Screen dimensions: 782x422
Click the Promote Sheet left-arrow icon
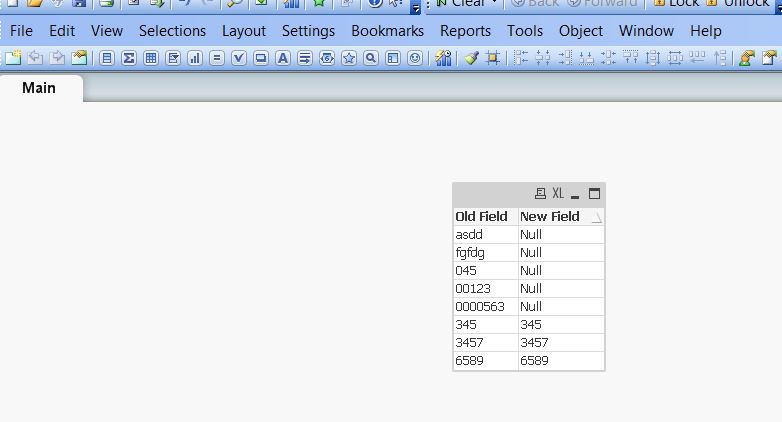click(35, 58)
